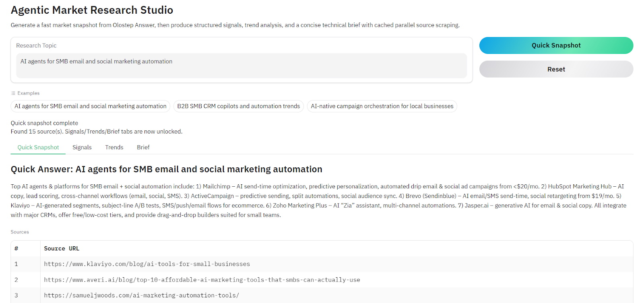The image size is (644, 303).
Task: Click the Sources label above the table
Action: pos(20,232)
